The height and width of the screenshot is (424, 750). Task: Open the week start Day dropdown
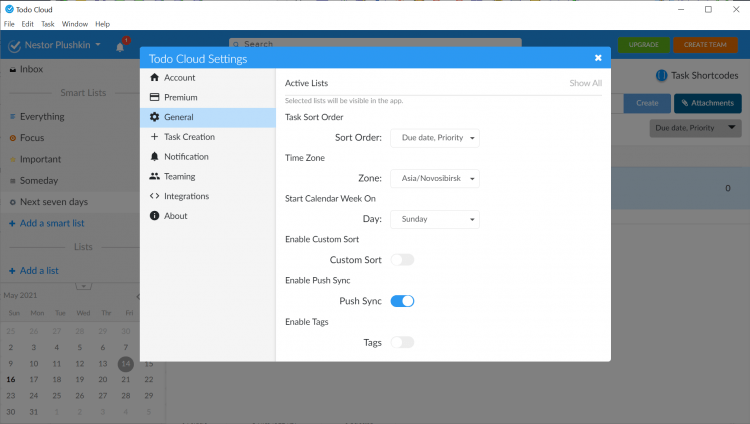435,219
